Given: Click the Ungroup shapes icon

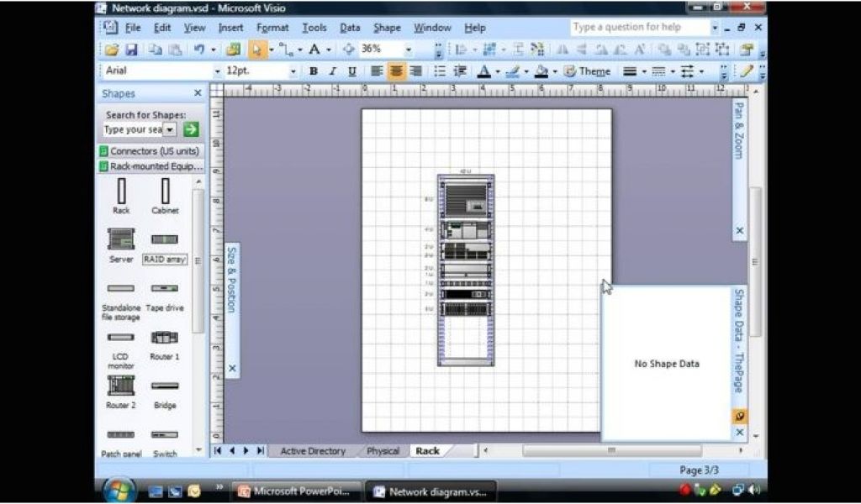Looking at the screenshot, I should [x=722, y=50].
